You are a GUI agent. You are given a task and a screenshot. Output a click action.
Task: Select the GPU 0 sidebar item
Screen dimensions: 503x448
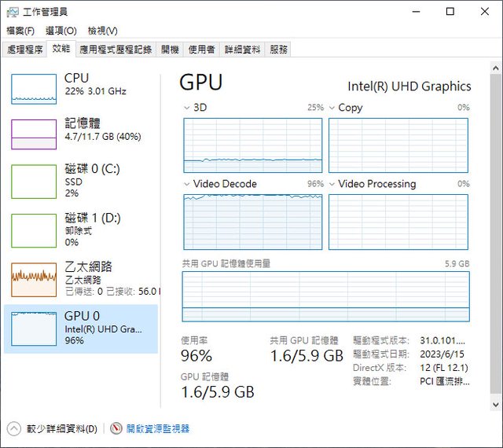coord(81,328)
